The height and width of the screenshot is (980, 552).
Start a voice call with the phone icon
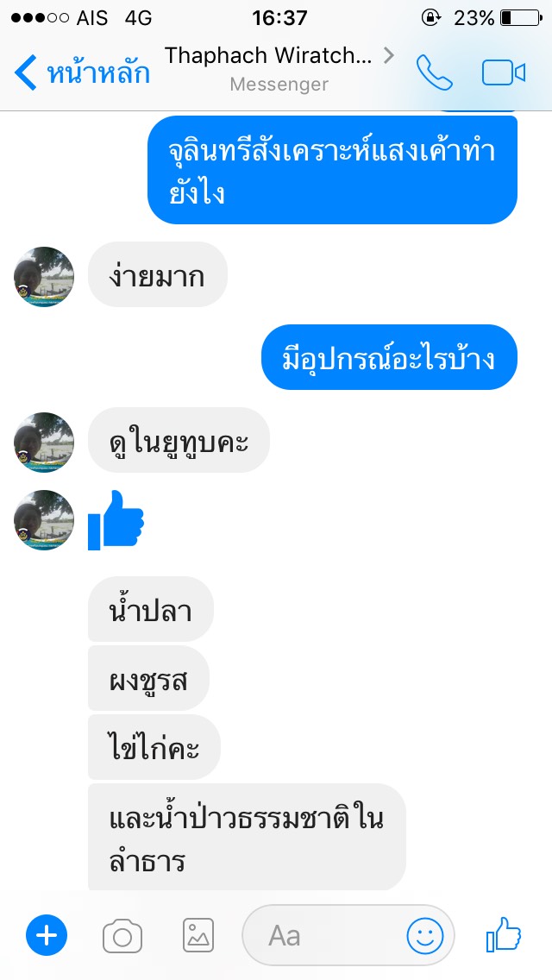435,72
